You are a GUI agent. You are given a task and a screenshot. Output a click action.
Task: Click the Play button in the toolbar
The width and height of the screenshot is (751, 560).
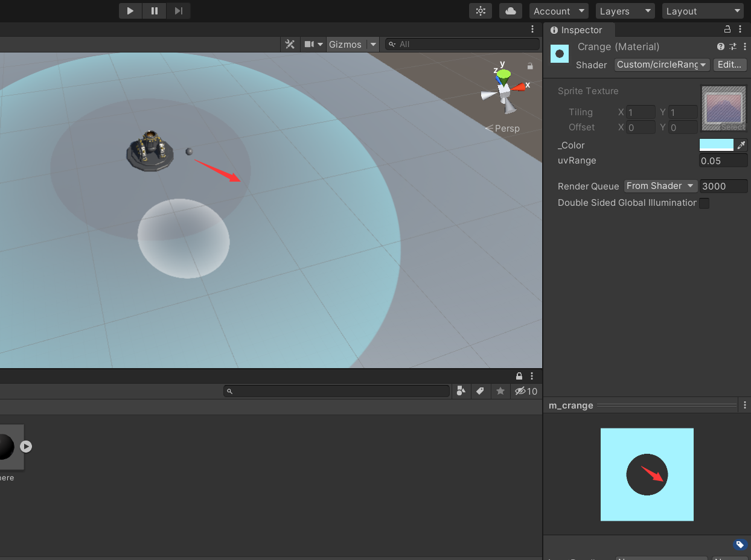(x=130, y=11)
